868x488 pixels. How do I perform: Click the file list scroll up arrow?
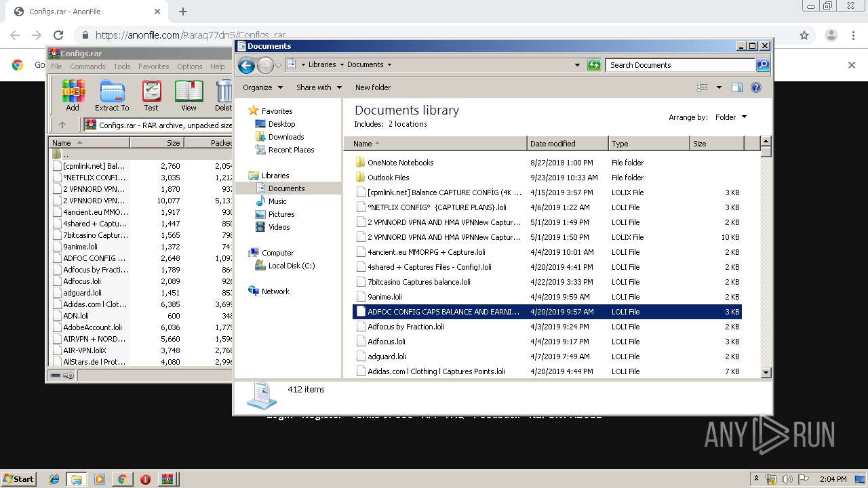(x=766, y=142)
